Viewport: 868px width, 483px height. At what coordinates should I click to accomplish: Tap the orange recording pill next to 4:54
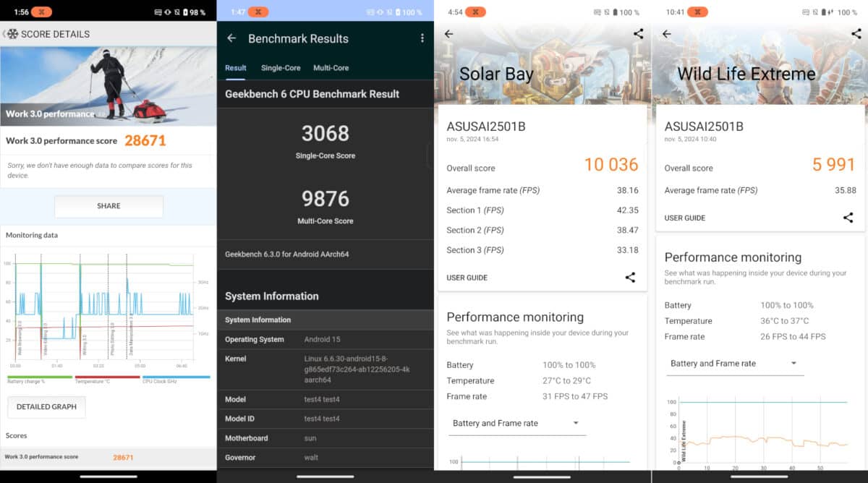(x=476, y=12)
